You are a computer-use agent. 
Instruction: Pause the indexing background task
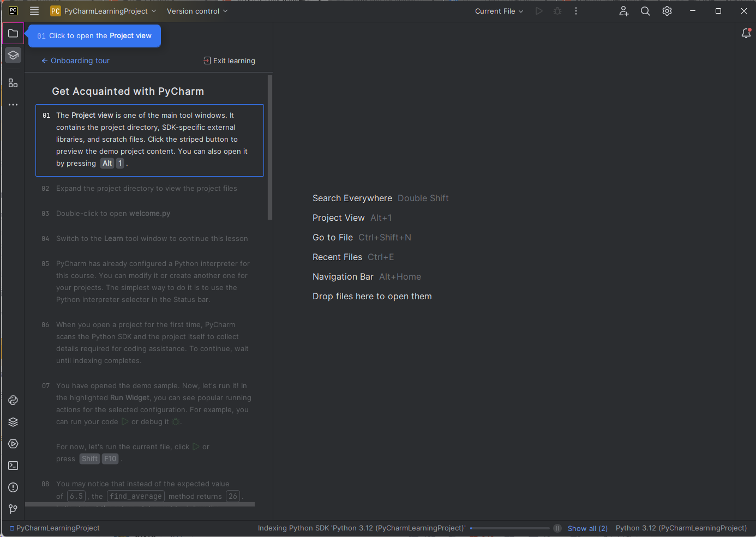coord(557,528)
